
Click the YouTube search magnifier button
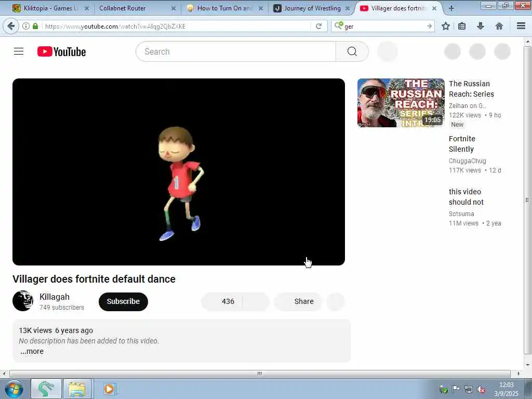[x=352, y=51]
